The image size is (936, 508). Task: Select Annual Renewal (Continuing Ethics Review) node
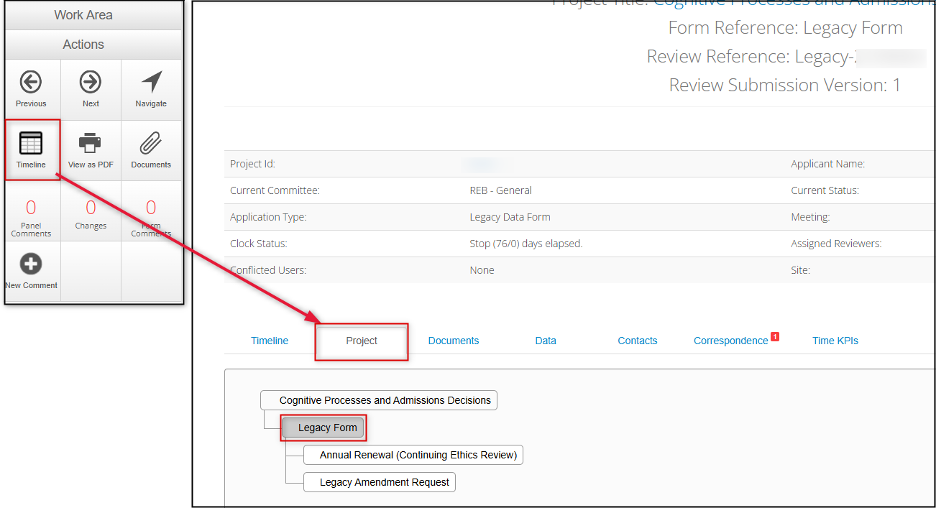[413, 455]
